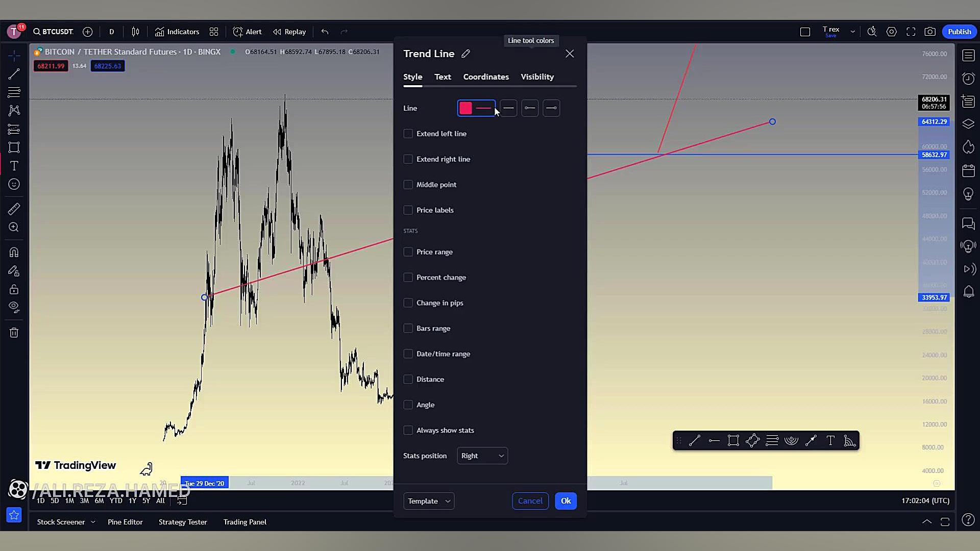Screen dimensions: 980x551
Task: Open the Fibonacci tools in left toolbar
Action: [x=14, y=92]
